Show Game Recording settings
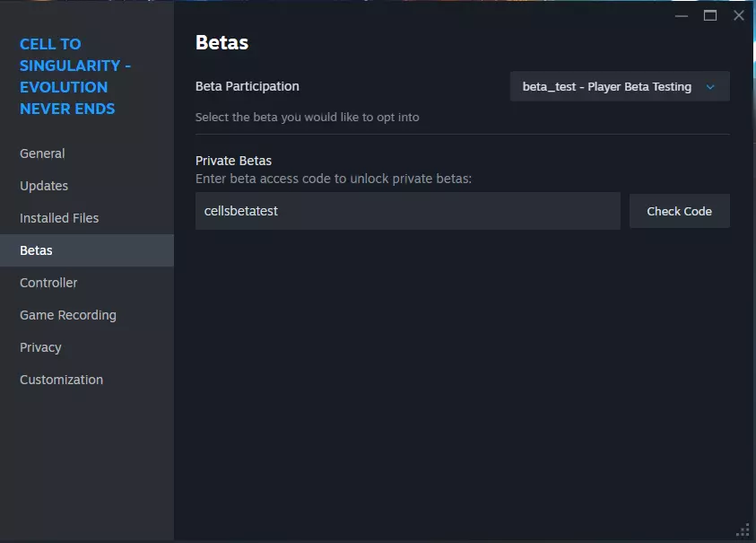The height and width of the screenshot is (543, 756). [x=68, y=315]
